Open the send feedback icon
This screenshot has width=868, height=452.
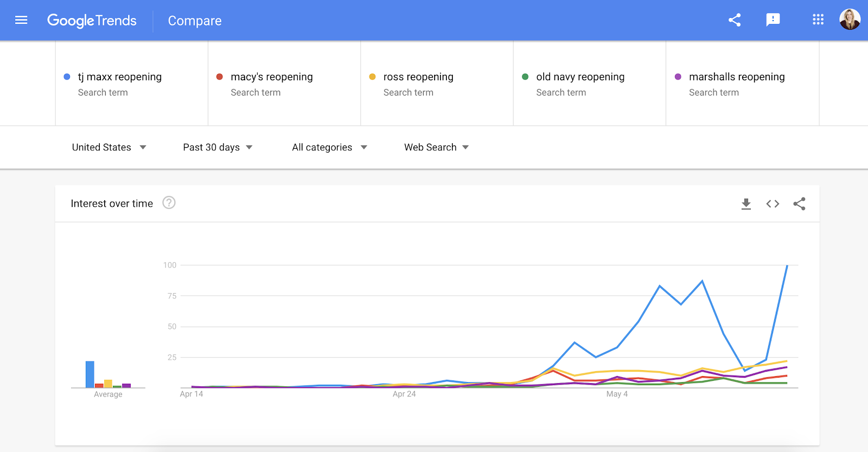[x=773, y=20]
